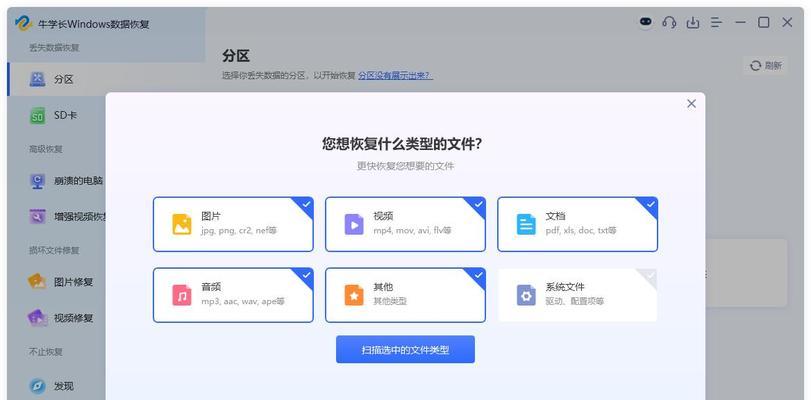Click the orange 其他 star file icon

(354, 295)
